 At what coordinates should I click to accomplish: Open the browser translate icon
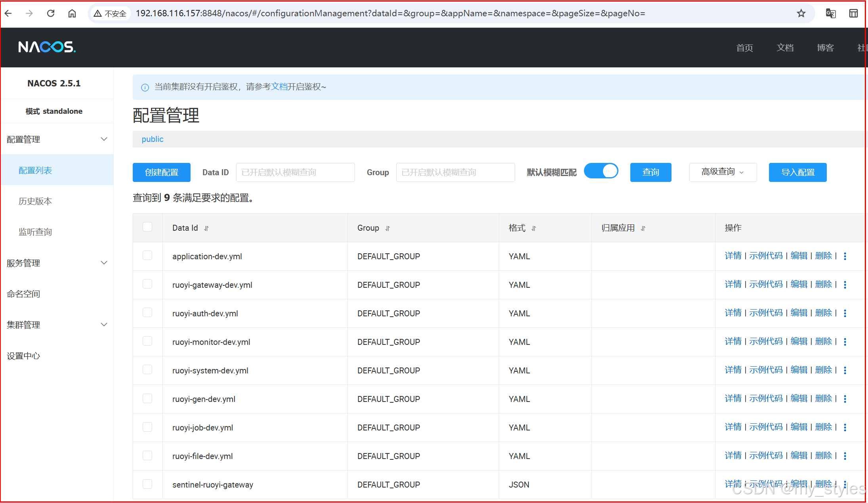[x=830, y=13]
